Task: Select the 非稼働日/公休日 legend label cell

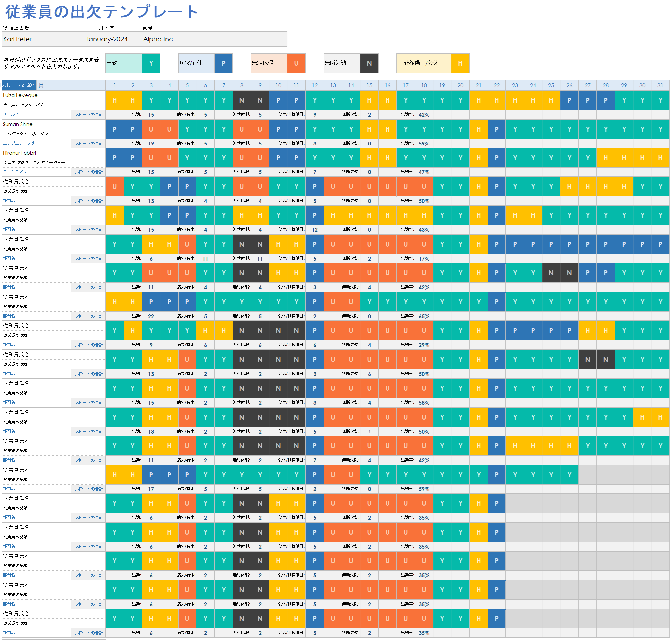Action: pos(424,63)
